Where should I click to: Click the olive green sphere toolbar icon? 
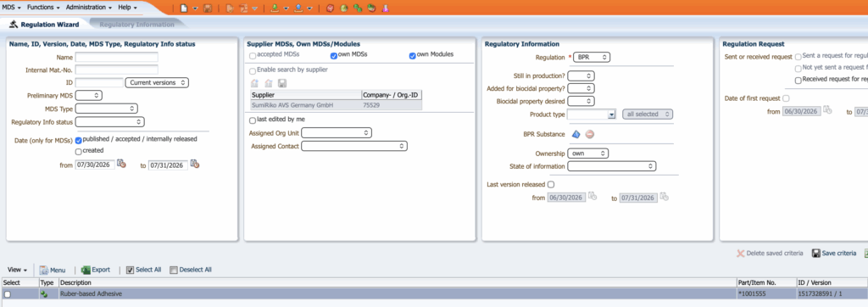tap(344, 8)
